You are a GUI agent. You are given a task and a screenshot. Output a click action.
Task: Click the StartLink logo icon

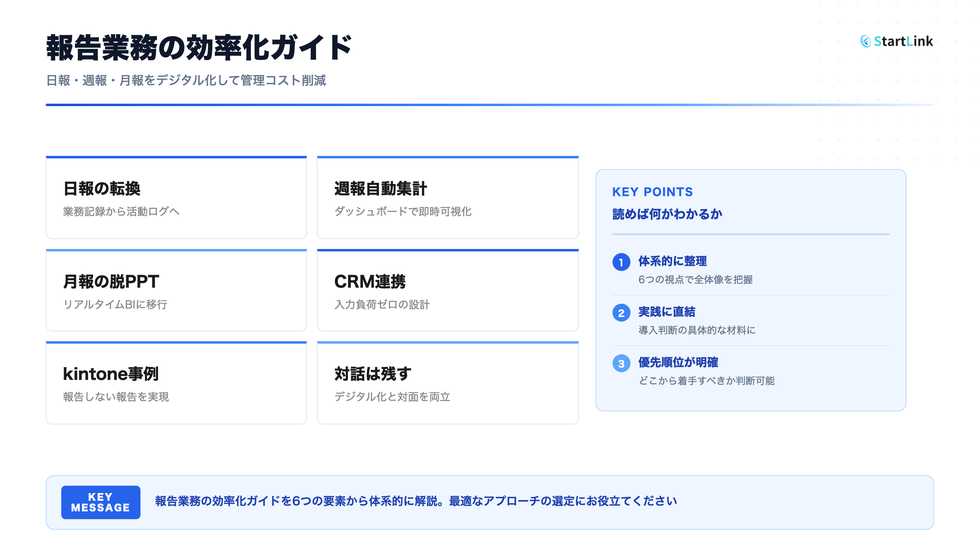865,41
